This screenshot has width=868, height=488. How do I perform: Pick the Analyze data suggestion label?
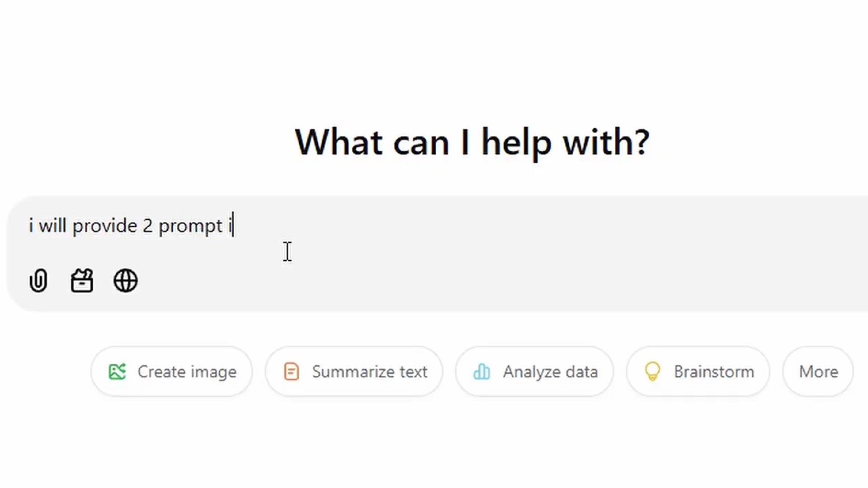tap(550, 371)
